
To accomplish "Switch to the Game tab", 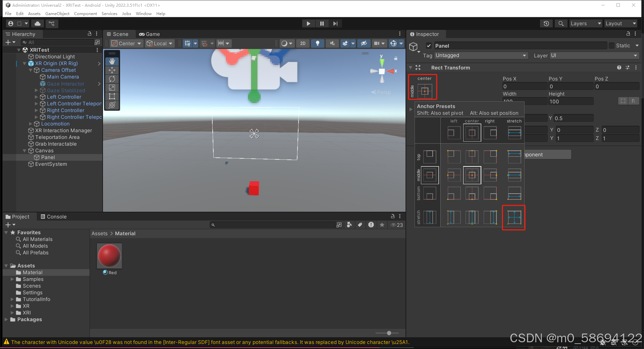I will coord(150,34).
